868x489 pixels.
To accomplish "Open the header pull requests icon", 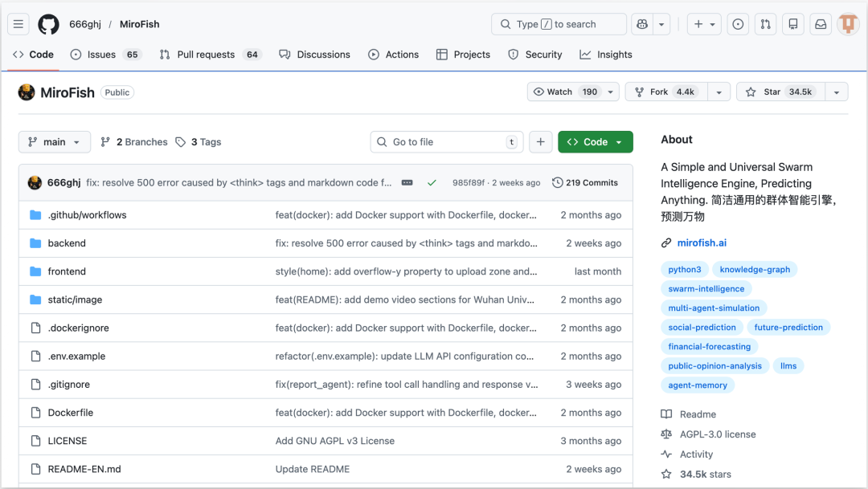I will (766, 24).
